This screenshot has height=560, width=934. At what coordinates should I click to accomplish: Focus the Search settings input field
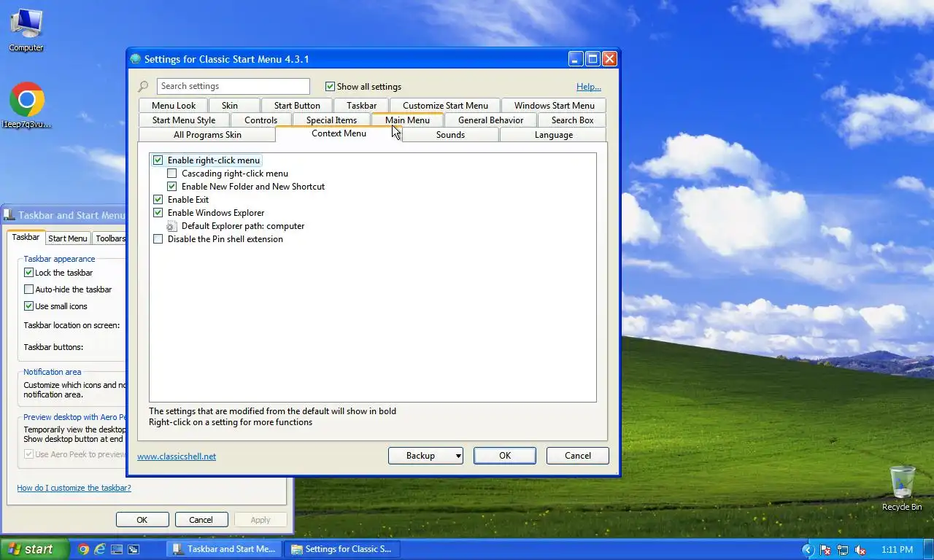[x=233, y=86]
